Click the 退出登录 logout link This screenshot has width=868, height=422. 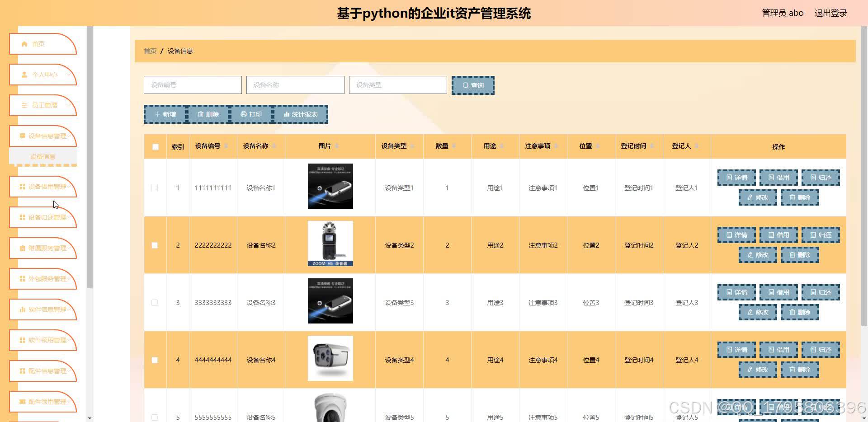point(830,13)
